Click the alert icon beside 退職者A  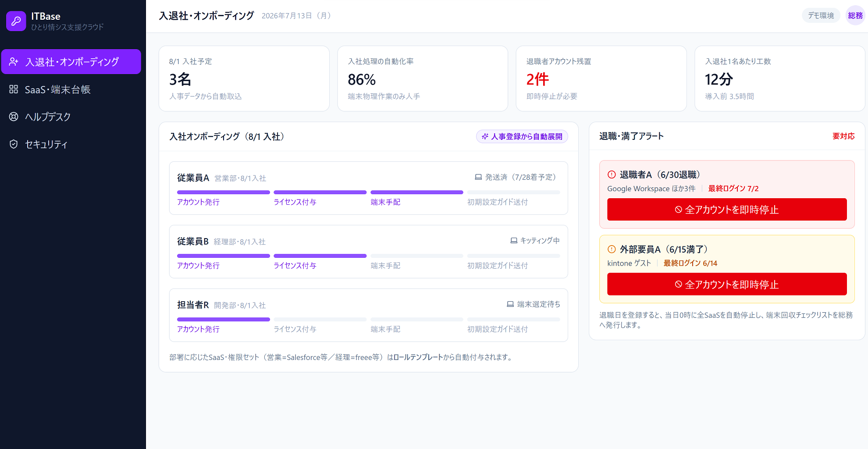pos(612,175)
